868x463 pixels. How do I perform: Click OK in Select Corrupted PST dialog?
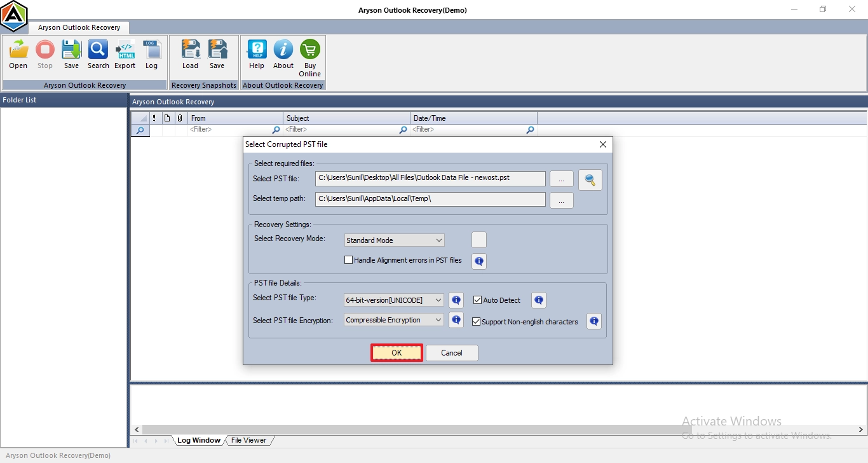397,353
